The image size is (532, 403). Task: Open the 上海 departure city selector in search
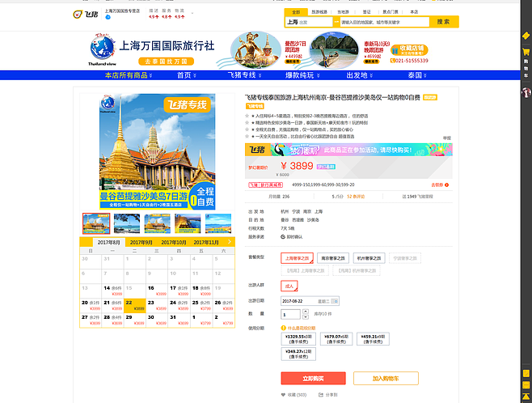(309, 22)
